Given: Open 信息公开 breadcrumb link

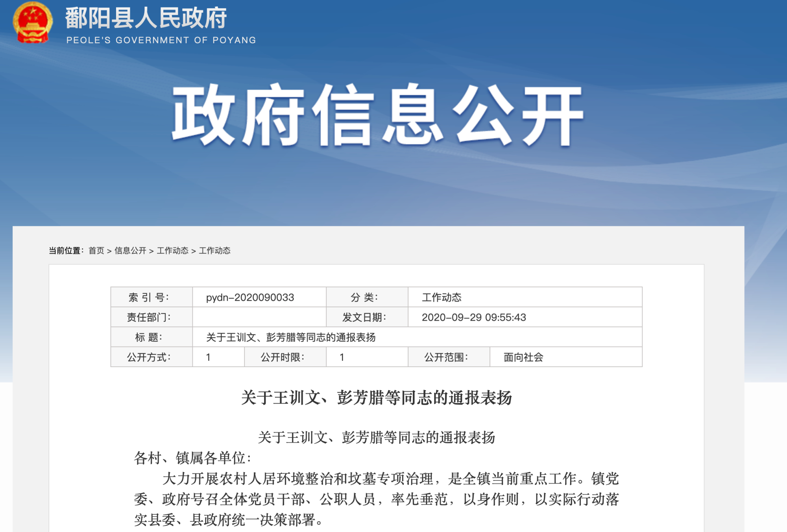Looking at the screenshot, I should click(x=130, y=251).
